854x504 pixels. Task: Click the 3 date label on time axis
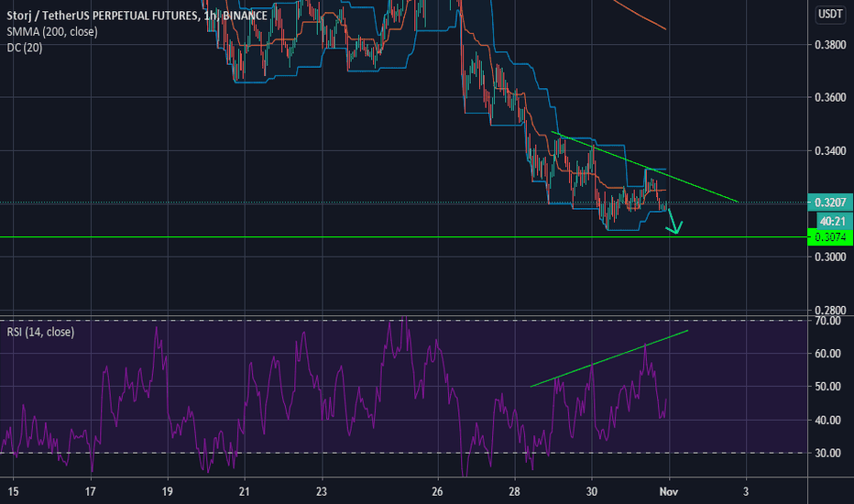pyautogui.click(x=746, y=491)
